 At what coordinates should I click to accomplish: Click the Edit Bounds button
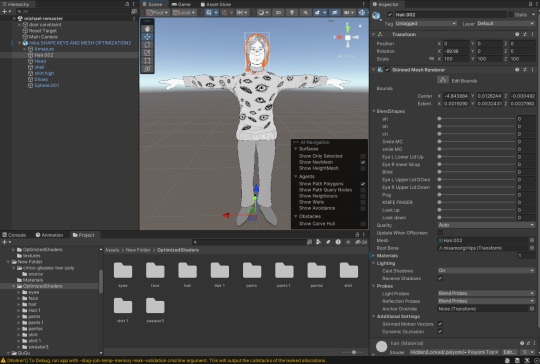tap(443, 80)
